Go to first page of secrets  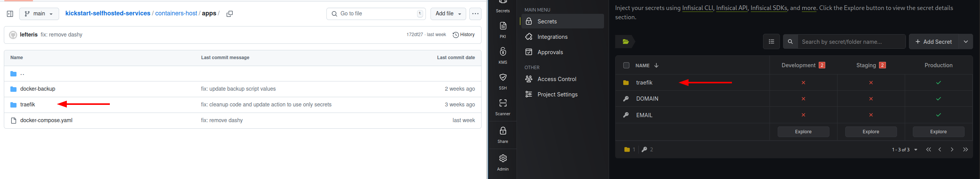tap(929, 149)
